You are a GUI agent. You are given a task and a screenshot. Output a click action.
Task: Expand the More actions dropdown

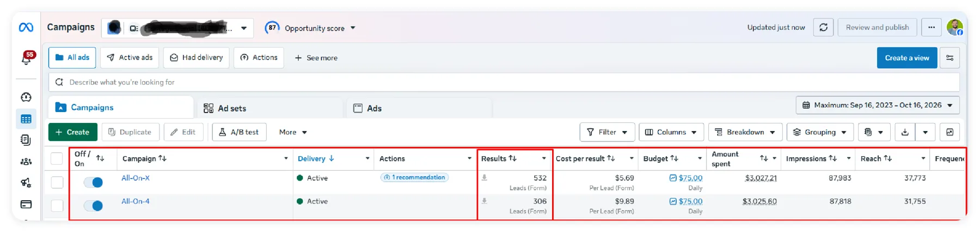(x=293, y=132)
